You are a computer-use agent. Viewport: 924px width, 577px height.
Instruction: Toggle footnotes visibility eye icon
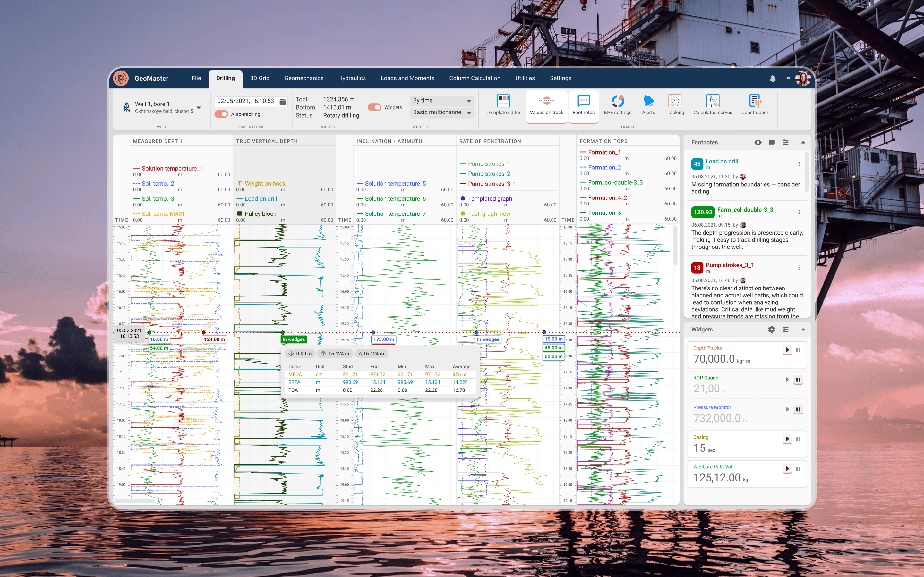click(x=758, y=142)
